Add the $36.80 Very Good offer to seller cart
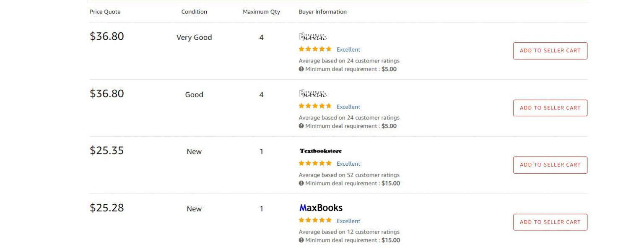The image size is (644, 250). pos(550,50)
